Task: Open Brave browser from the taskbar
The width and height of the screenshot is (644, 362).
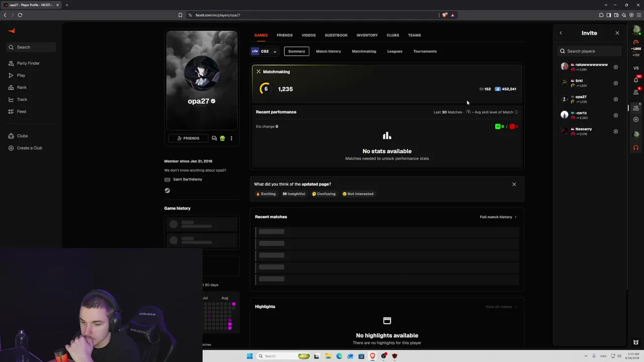Action: click(x=372, y=356)
